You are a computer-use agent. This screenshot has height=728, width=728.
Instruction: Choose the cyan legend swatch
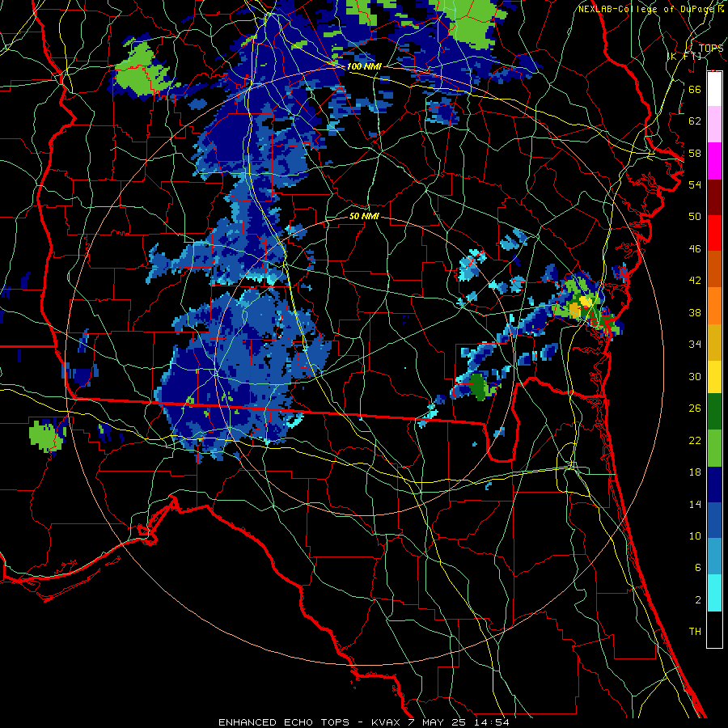(714, 593)
